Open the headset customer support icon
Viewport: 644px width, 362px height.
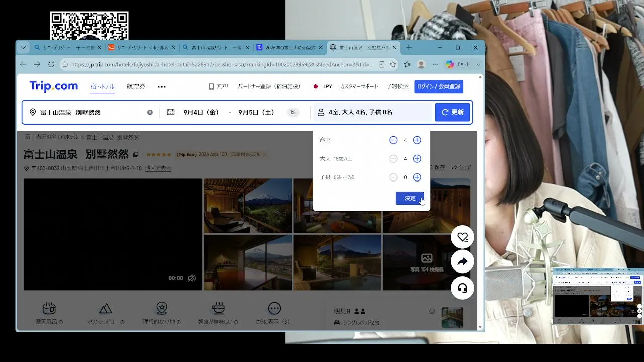pyautogui.click(x=462, y=288)
